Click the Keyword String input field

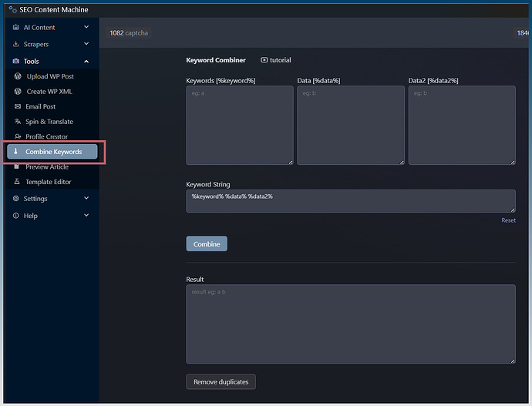tap(350, 200)
